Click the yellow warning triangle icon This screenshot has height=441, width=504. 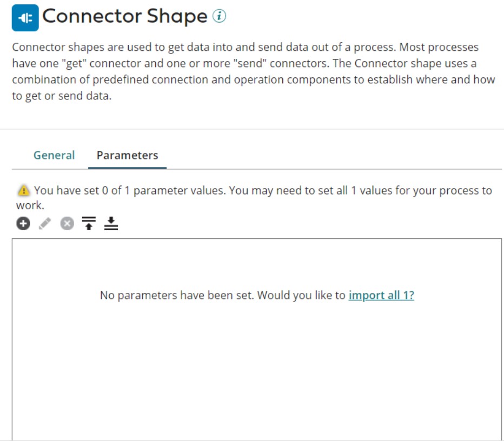pos(23,190)
